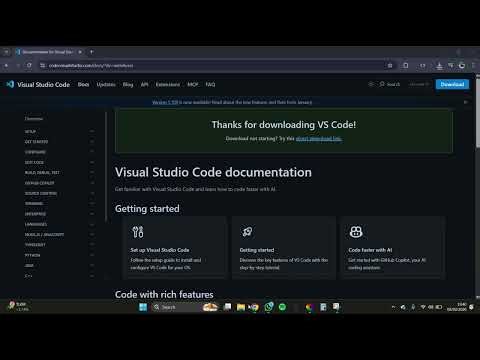Open the MCP navigation item

point(193,84)
